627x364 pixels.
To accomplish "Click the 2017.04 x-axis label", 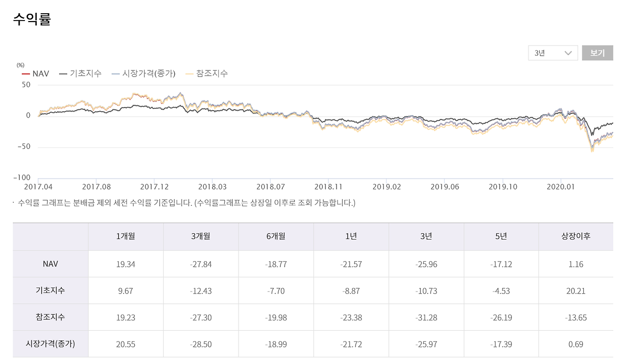I will [x=39, y=187].
